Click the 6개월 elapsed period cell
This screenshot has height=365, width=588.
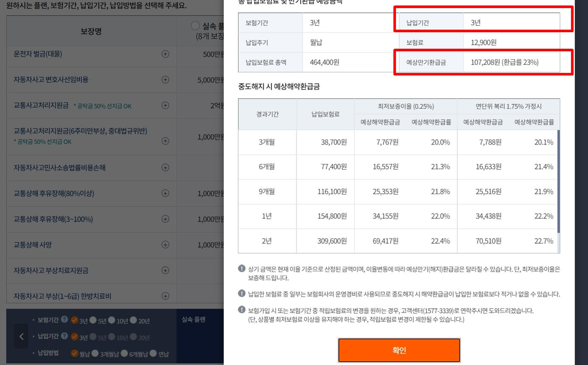tap(267, 167)
